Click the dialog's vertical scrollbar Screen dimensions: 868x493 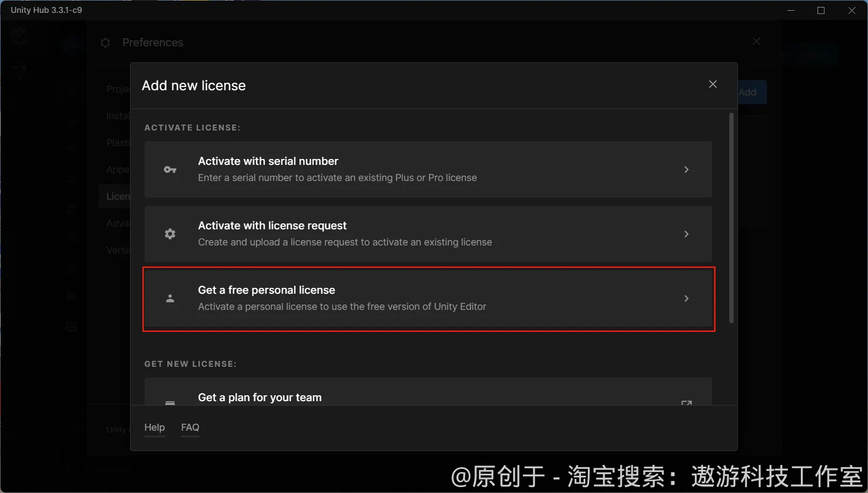coord(731,218)
